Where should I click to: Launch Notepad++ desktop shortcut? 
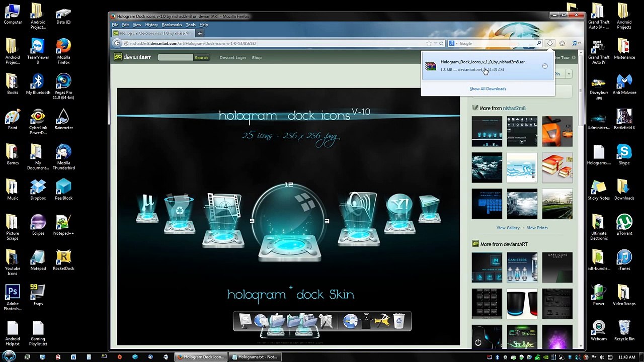click(x=63, y=225)
